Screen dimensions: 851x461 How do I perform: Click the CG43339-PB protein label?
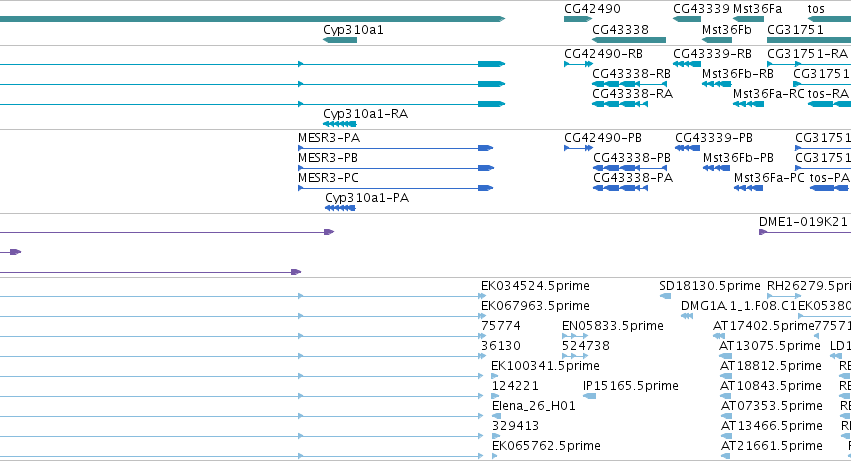coord(714,138)
